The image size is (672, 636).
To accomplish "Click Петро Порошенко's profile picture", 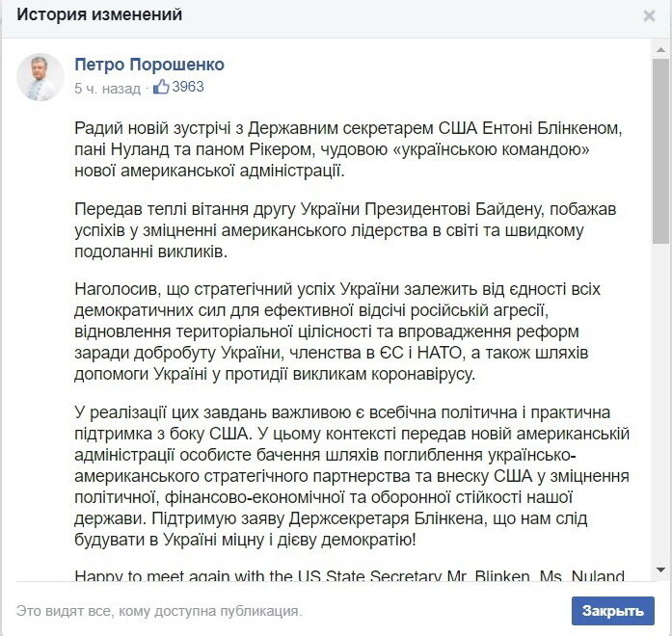I will (40, 77).
